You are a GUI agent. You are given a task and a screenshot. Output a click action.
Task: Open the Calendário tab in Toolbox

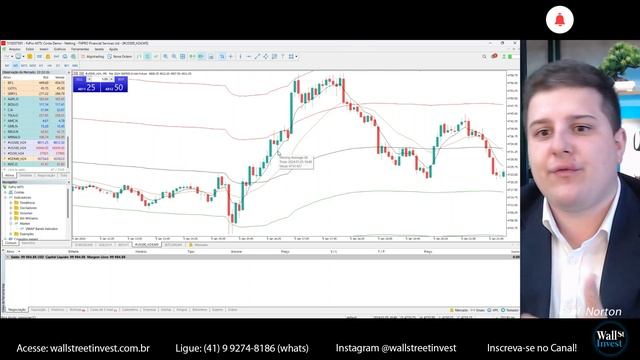click(x=130, y=310)
